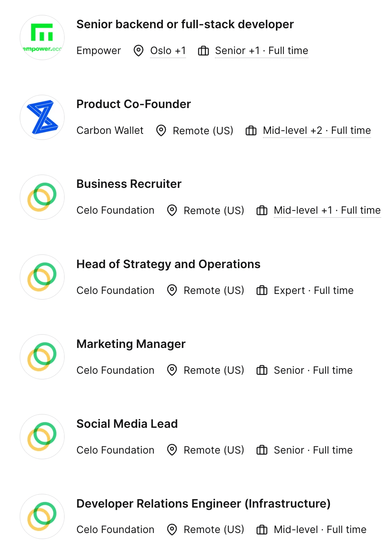Click briefcase icon in Head of Strategy row
Viewport: 392px width, 558px height.
point(262,290)
